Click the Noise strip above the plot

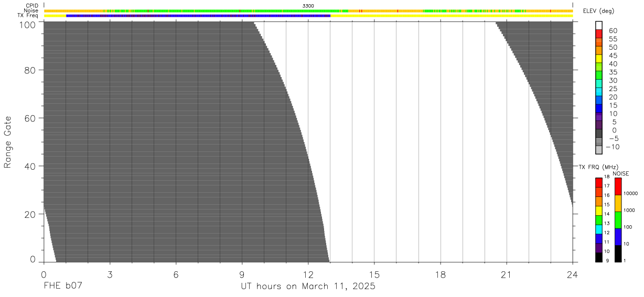(308, 11)
